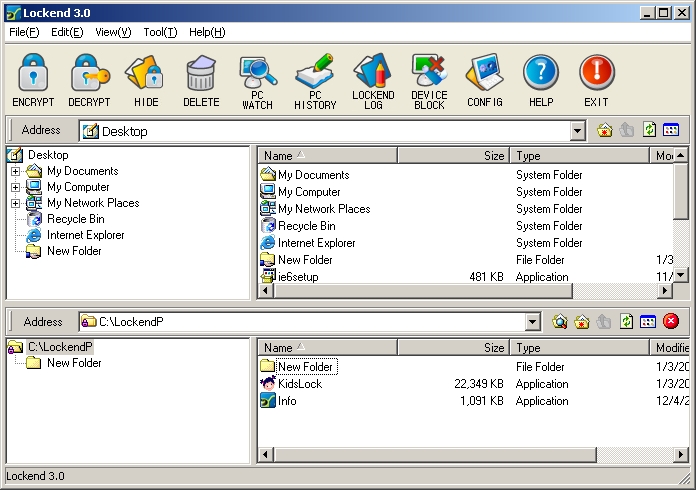Viewport: 696px width, 490px height.
Task: Expand the My Documents tree node
Action: coord(15,171)
